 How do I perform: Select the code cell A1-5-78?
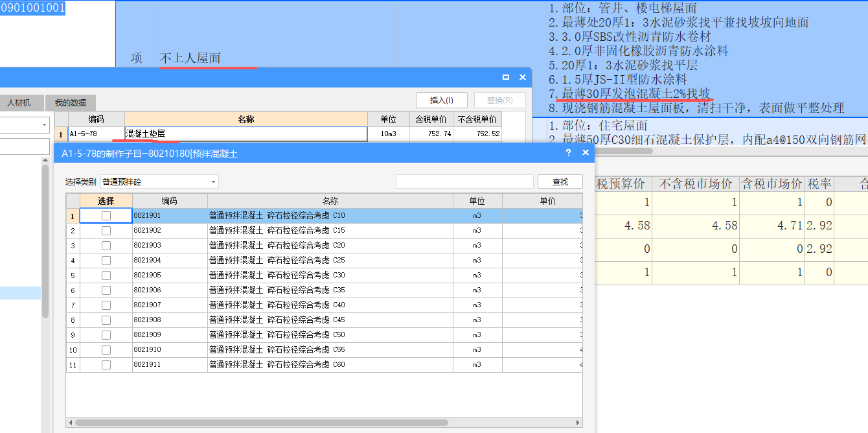tap(97, 134)
